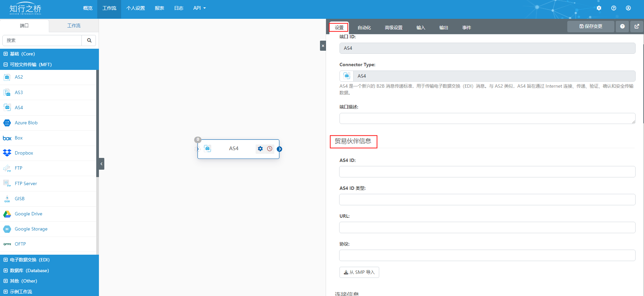Viewport: 644px width, 296px height.
Task: Open the API dropdown in the top menu
Action: (200, 8)
